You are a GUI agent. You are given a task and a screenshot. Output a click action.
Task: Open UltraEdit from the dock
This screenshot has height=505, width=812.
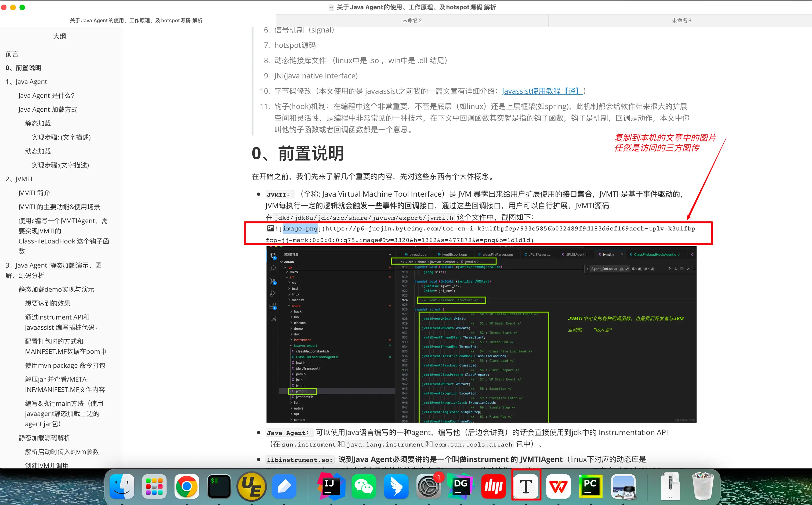pos(251,486)
